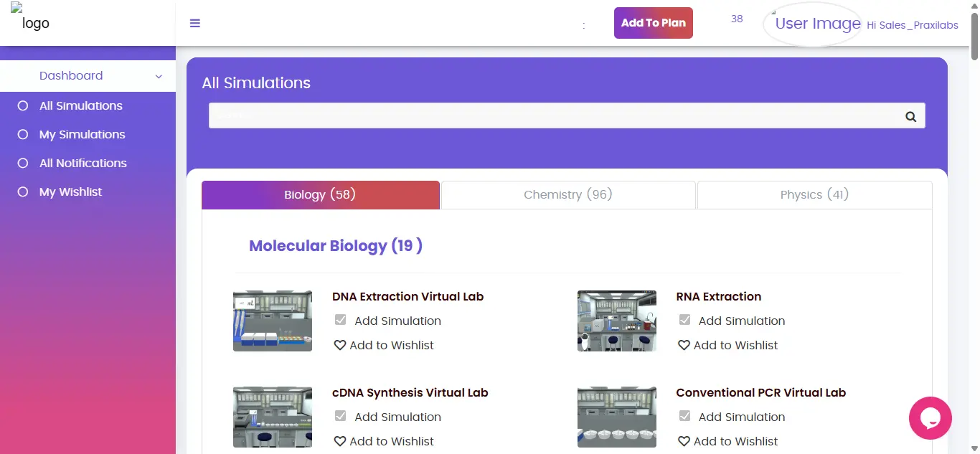Viewport: 980px width, 454px height.
Task: Click heart icon next to RNA Extraction
Action: coord(684,345)
